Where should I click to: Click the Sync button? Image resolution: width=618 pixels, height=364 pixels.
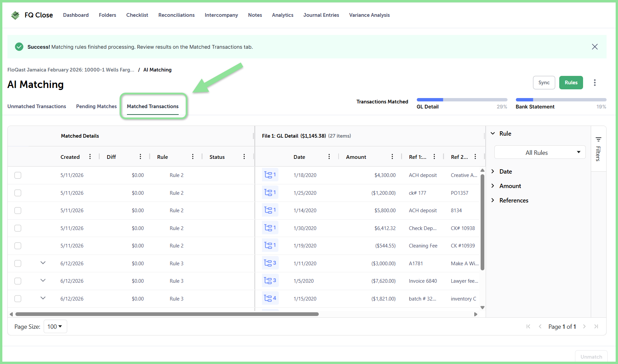pyautogui.click(x=544, y=83)
